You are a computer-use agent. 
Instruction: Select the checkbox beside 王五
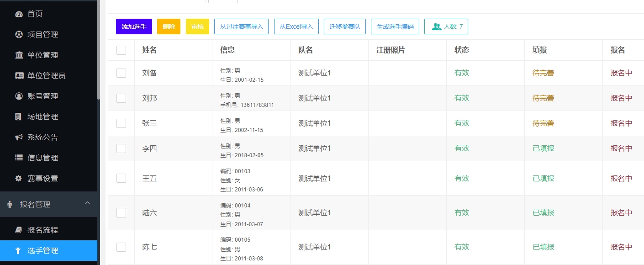pyautogui.click(x=121, y=178)
